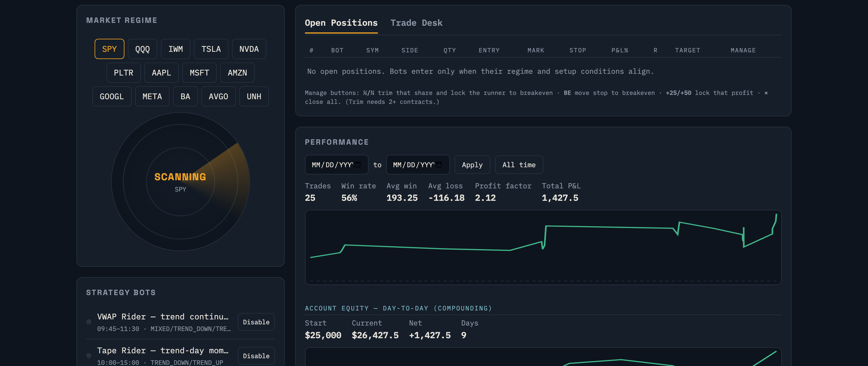Select the NVDA ticker chip

(249, 49)
